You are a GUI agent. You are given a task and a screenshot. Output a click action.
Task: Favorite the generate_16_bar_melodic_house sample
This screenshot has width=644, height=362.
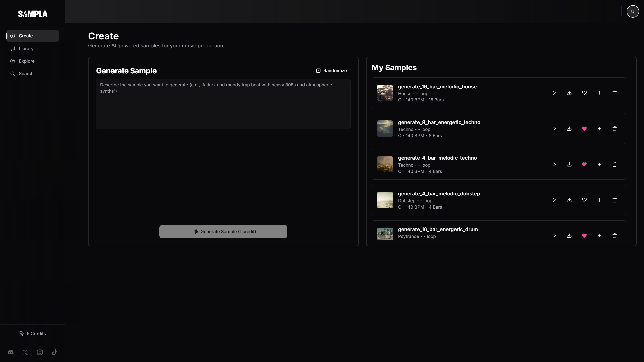584,93
